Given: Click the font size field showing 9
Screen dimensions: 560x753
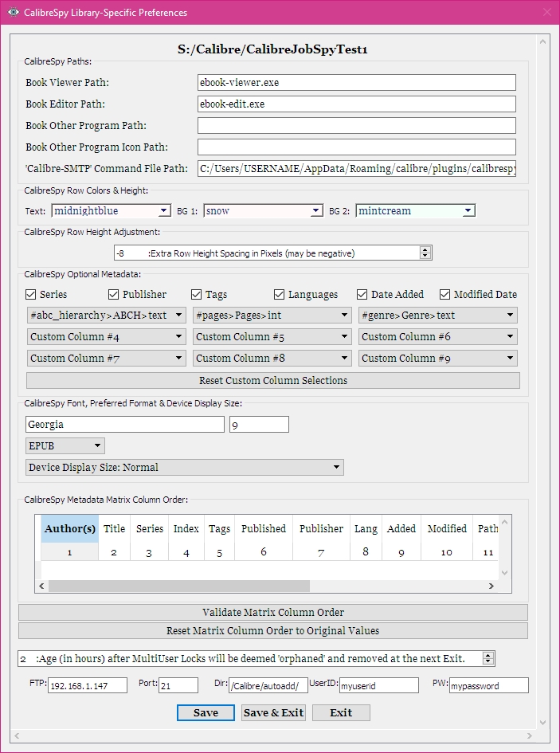Looking at the screenshot, I should click(x=259, y=425).
